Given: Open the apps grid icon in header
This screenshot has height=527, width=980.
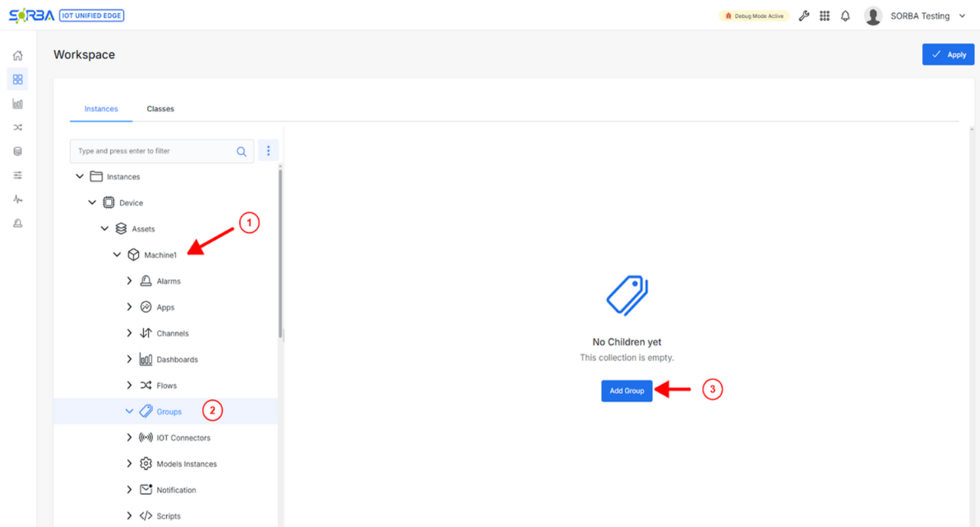Looking at the screenshot, I should 824,16.
